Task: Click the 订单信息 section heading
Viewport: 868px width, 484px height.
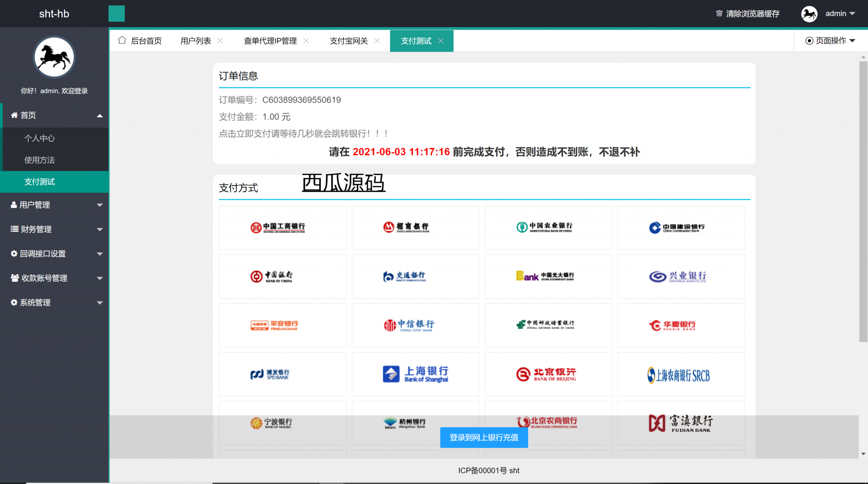Action: coord(238,76)
